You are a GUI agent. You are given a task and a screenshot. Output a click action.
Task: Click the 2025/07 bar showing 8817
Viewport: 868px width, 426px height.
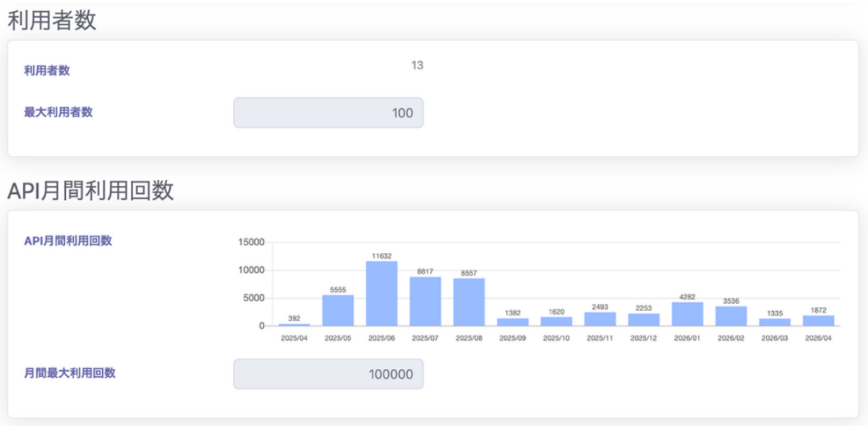425,302
